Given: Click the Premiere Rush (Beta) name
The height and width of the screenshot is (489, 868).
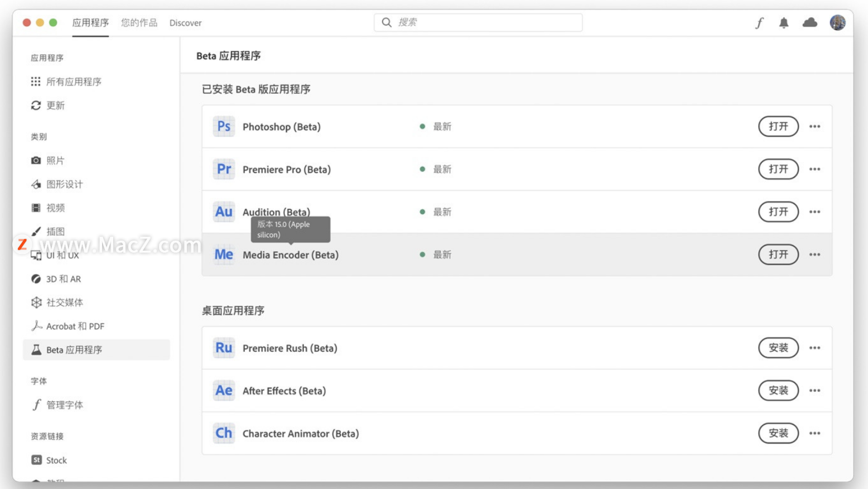Looking at the screenshot, I should point(290,348).
